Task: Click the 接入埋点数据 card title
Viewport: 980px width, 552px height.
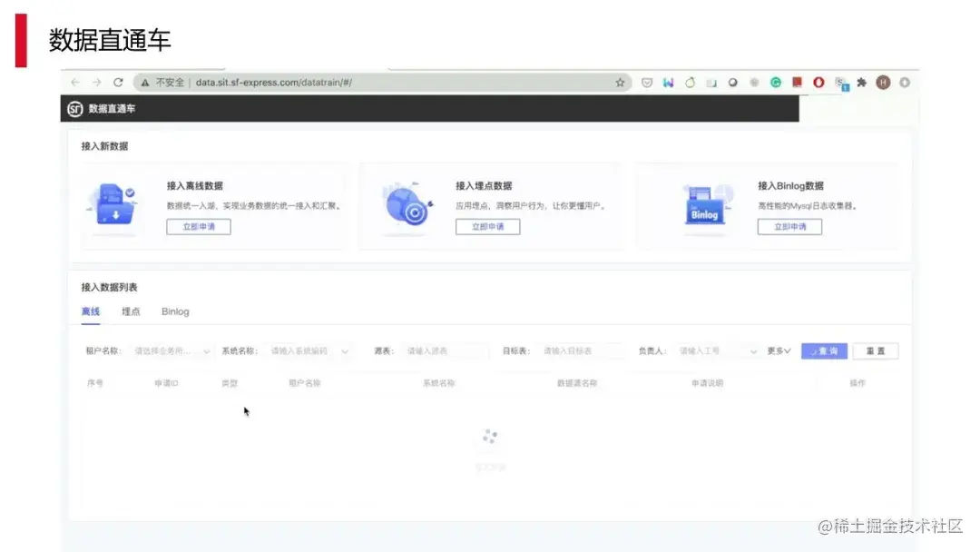Action: (x=484, y=186)
